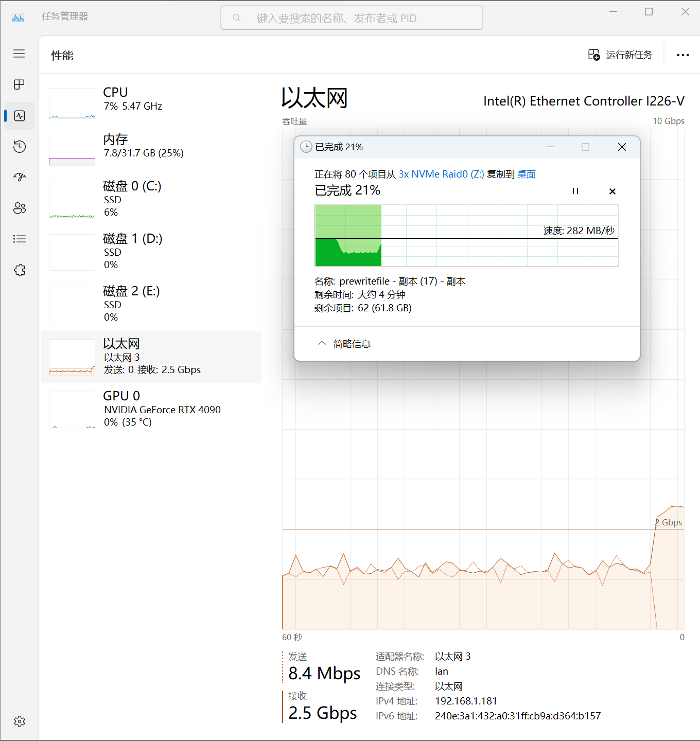Viewport: 700px width, 741px height.
Task: Click the receive value 2.5 Gbps
Action: click(x=323, y=713)
